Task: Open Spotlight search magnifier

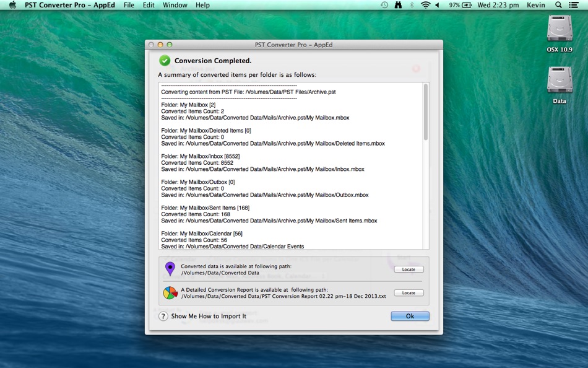Action: [558, 5]
